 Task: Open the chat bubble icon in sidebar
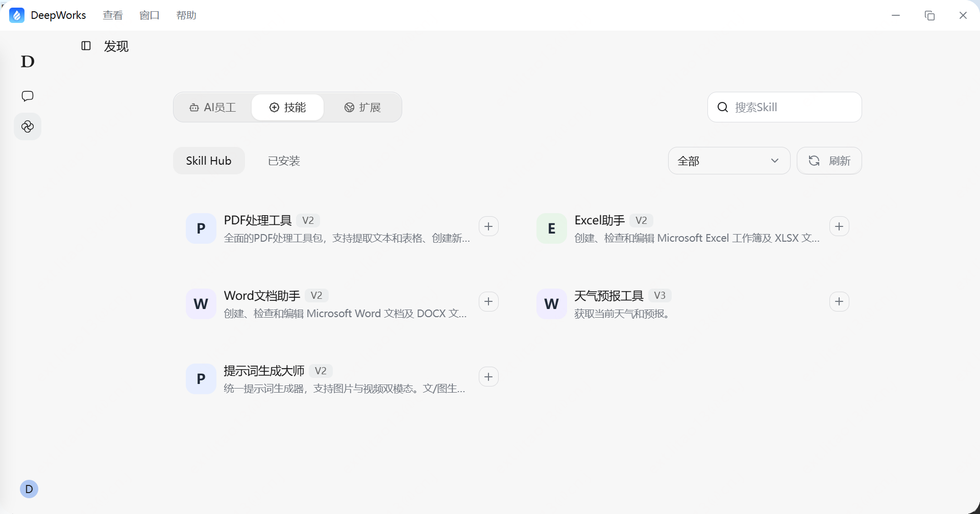(x=28, y=96)
